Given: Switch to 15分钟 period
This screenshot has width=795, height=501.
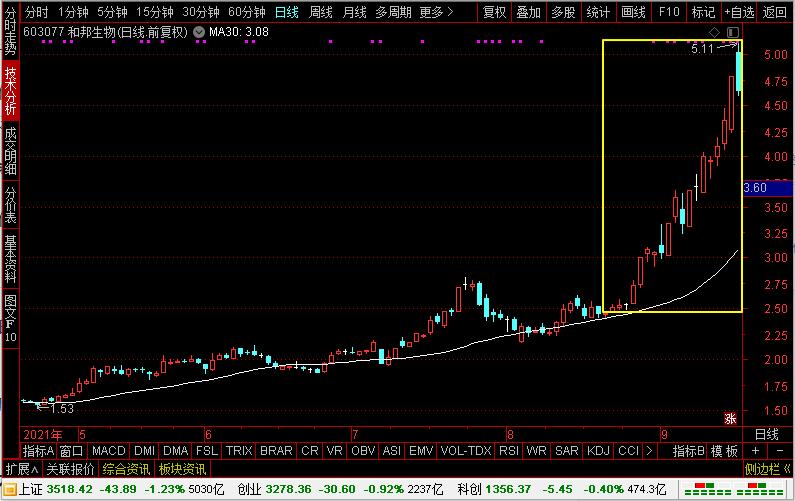Looking at the screenshot, I should [155, 12].
